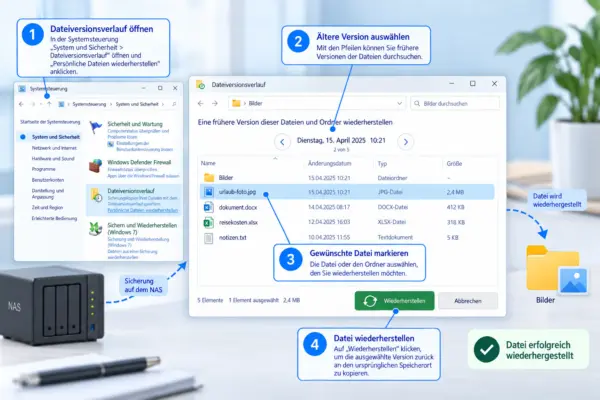
Task: Select the notizen.txt file name
Action: [233, 238]
